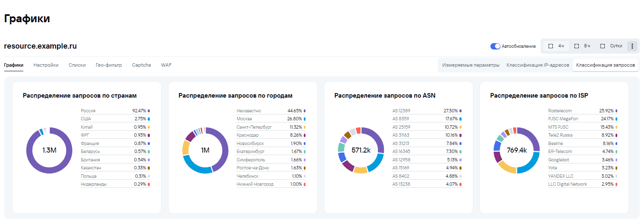The width and height of the screenshot is (644, 223).
Task: Show Измеряемые параметры view
Action: click(471, 65)
